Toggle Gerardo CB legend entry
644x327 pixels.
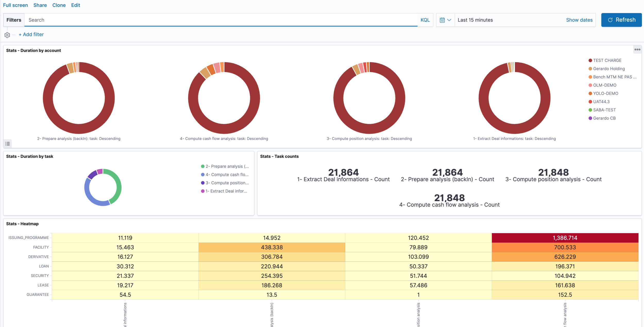[604, 118]
